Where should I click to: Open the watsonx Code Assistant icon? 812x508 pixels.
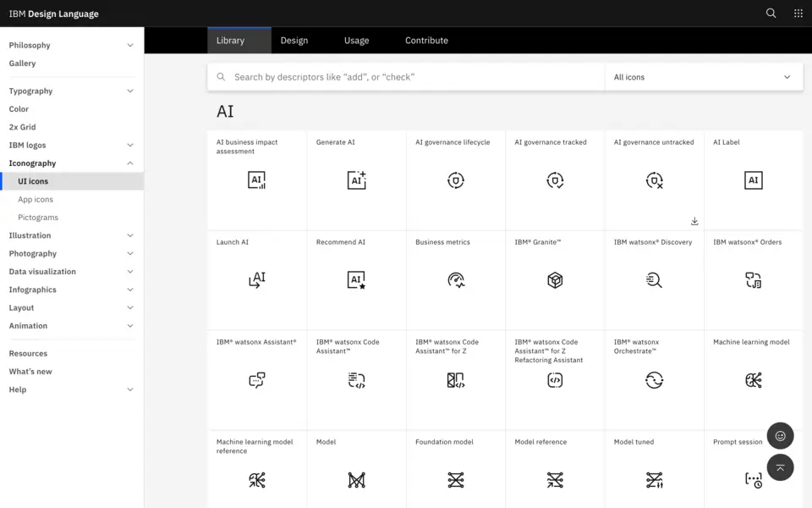pos(356,380)
